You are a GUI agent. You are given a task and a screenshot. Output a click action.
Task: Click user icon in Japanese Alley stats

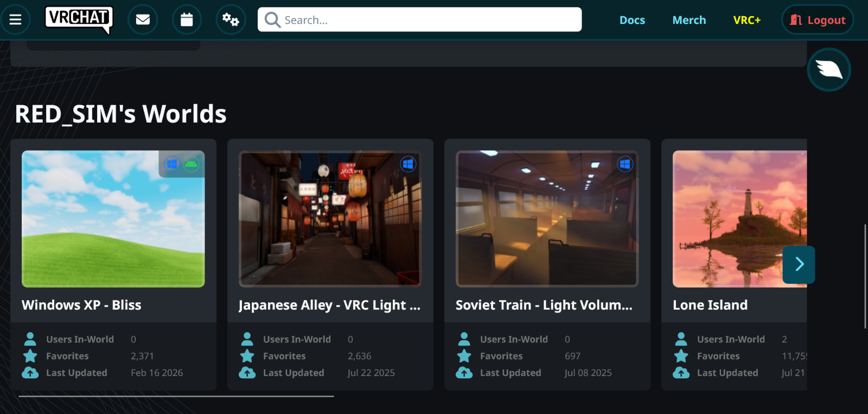click(x=247, y=339)
